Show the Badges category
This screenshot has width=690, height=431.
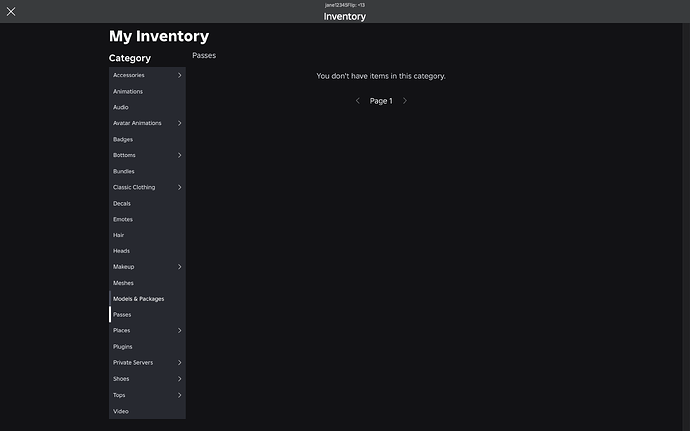click(147, 140)
